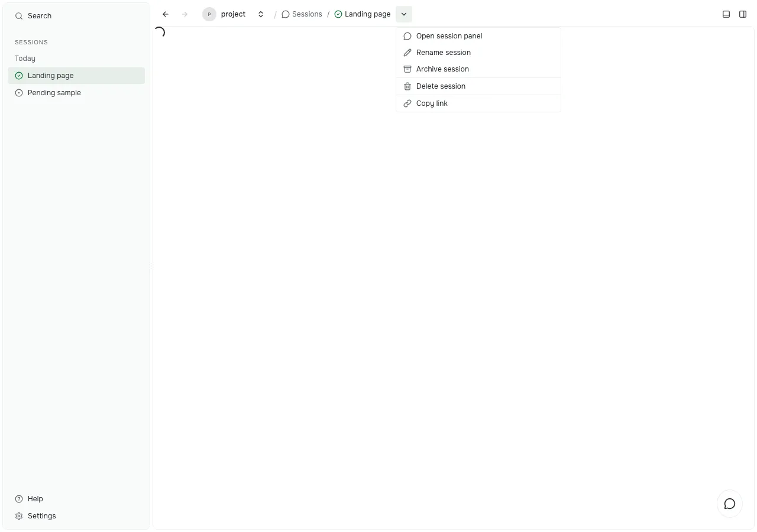Choose Rename session from menu

click(x=478, y=53)
